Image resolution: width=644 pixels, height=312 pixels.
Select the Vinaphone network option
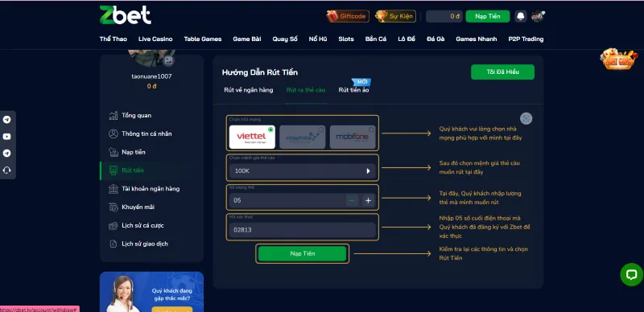pyautogui.click(x=303, y=138)
